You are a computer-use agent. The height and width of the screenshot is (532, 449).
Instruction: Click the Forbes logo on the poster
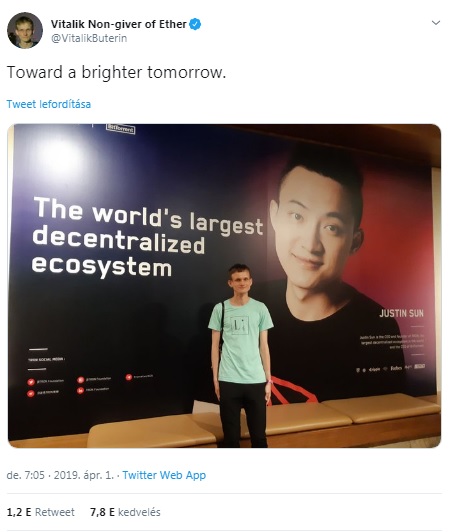[396, 368]
